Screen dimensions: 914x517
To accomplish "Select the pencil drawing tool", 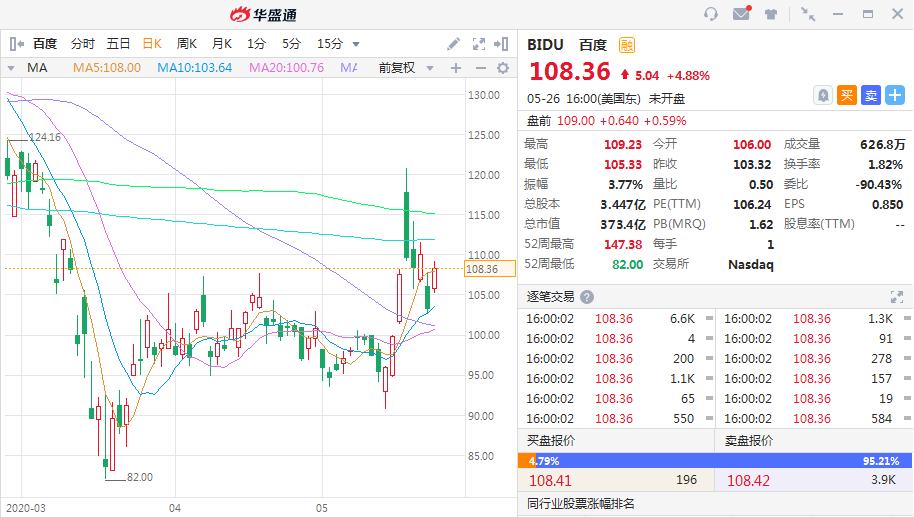I will click(453, 44).
